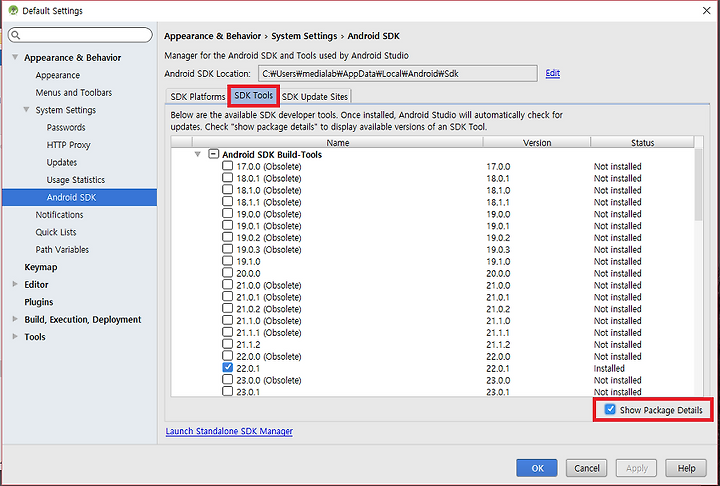The image size is (720, 486).
Task: Uncheck the installed 22.0.1 checkbox
Action: 227,368
